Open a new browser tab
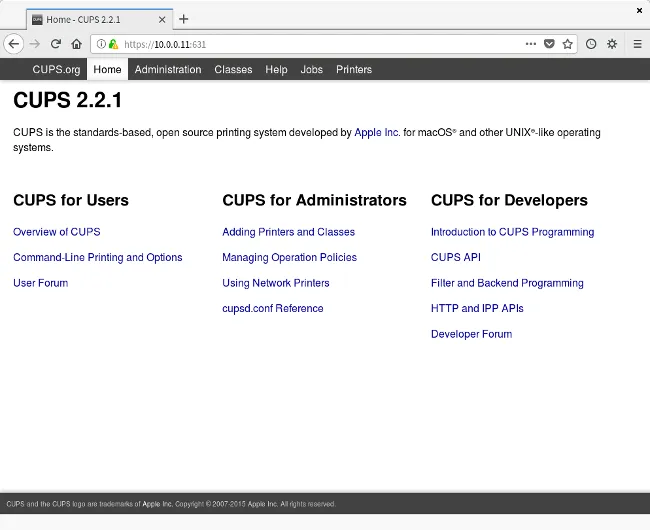The height and width of the screenshot is (530, 650). pos(183,19)
